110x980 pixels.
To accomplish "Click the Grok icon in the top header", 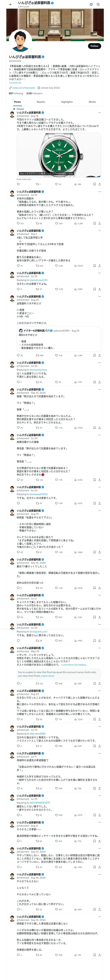I will point(91,5).
